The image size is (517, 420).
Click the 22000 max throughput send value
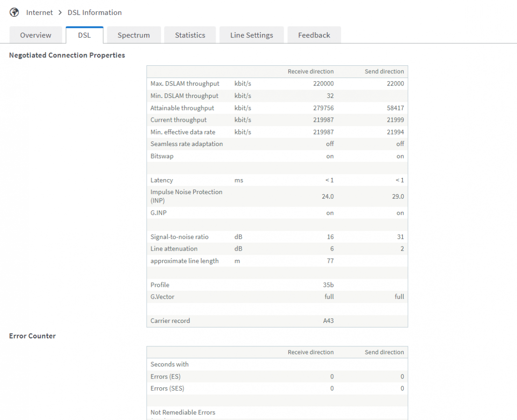point(395,84)
